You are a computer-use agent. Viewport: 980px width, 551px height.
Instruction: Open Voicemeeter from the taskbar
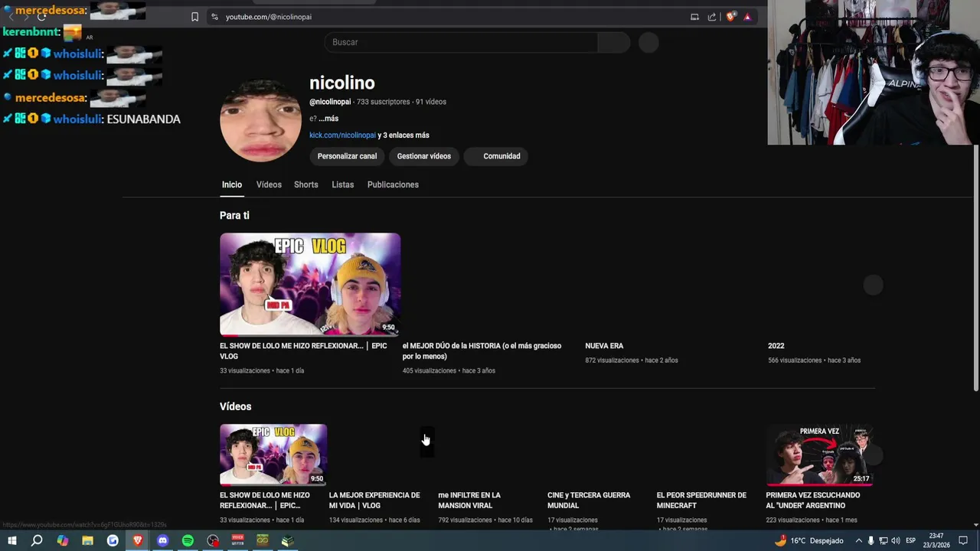[237, 540]
